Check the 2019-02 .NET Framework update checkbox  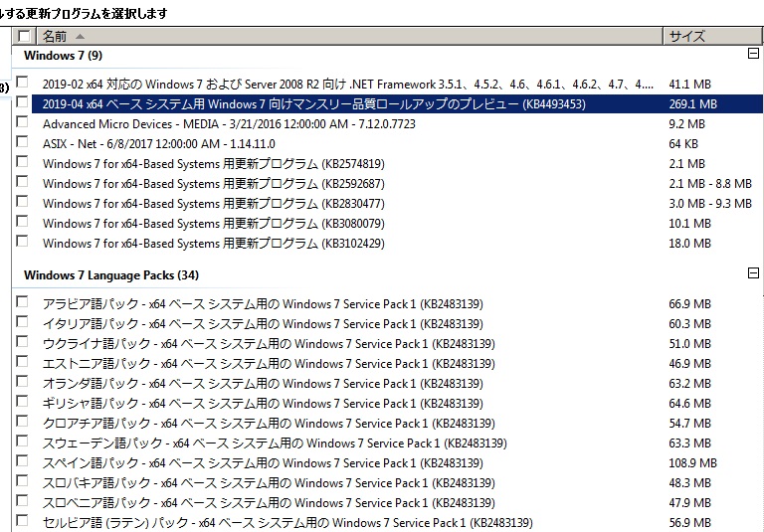[x=23, y=82]
